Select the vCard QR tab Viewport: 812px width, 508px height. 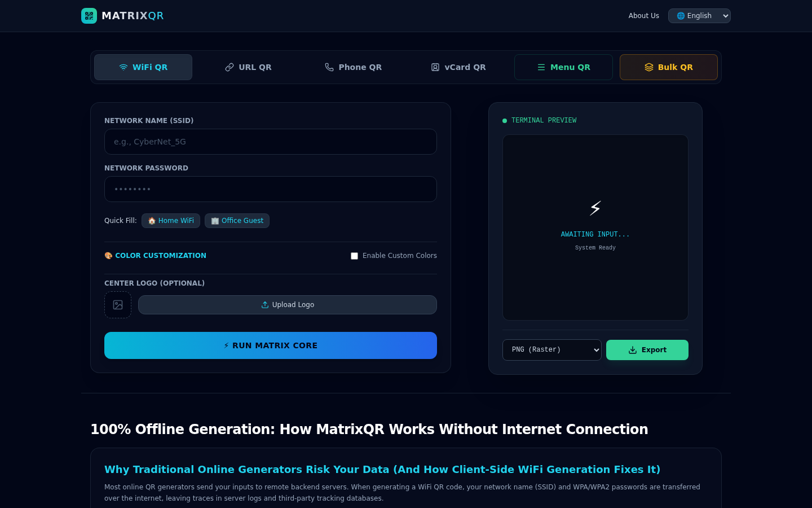[458, 67]
